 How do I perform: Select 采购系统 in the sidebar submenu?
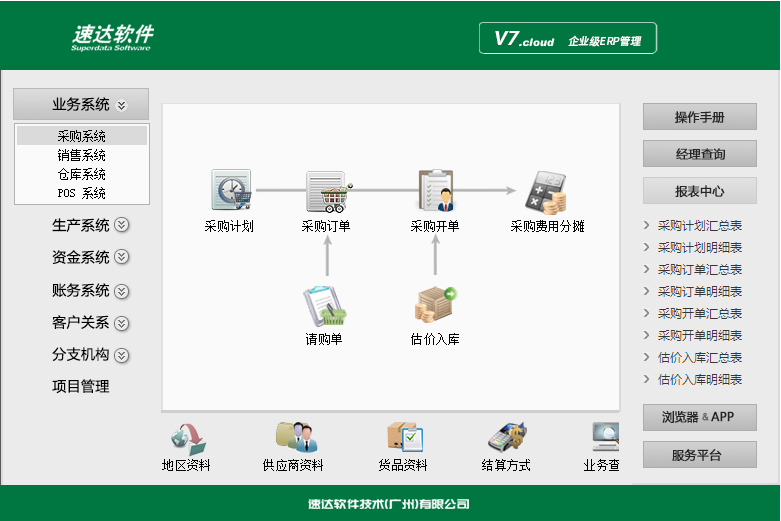[x=82, y=135]
